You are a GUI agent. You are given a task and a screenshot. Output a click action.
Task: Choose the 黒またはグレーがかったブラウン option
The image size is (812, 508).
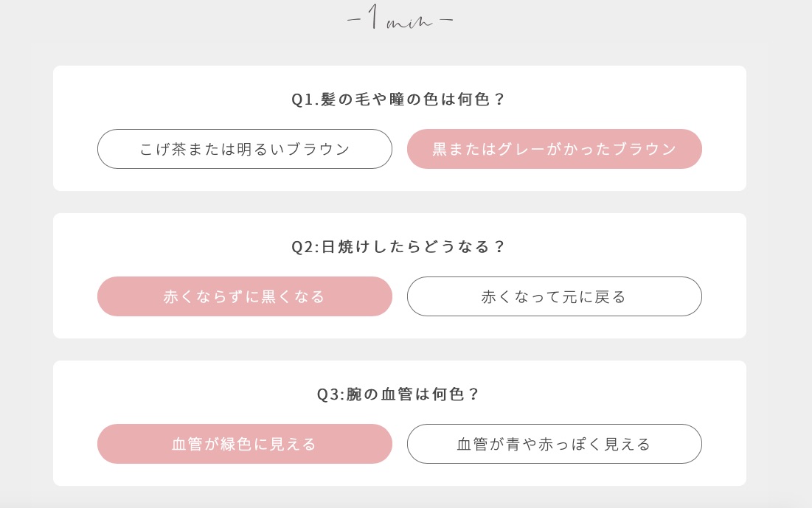tap(554, 149)
